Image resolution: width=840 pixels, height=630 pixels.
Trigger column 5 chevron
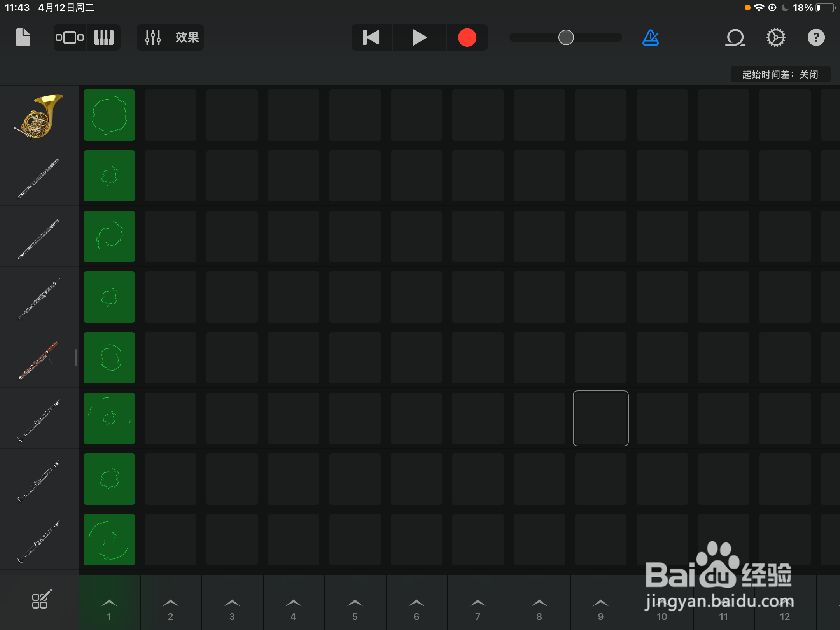[x=355, y=604]
